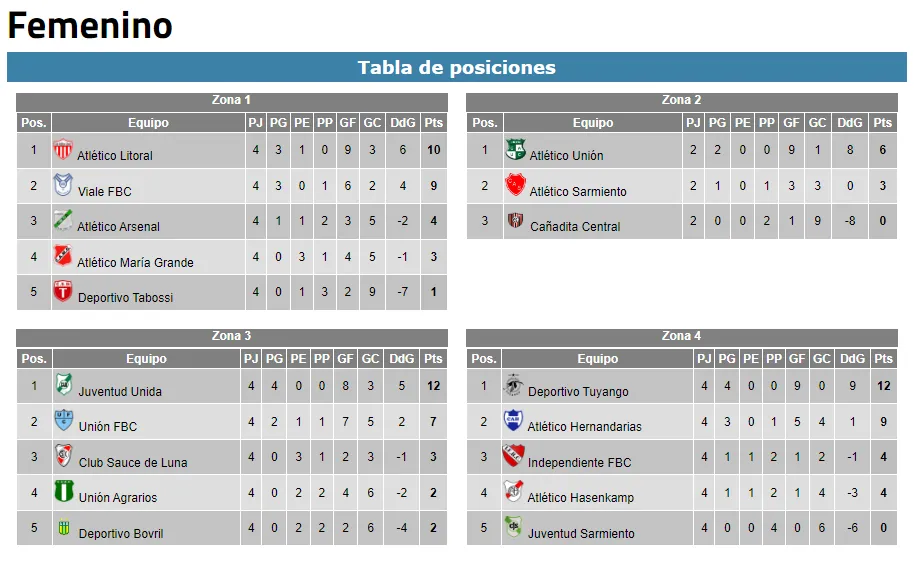
Task: Click the Atlético Litoral team crest
Action: pyautogui.click(x=63, y=150)
